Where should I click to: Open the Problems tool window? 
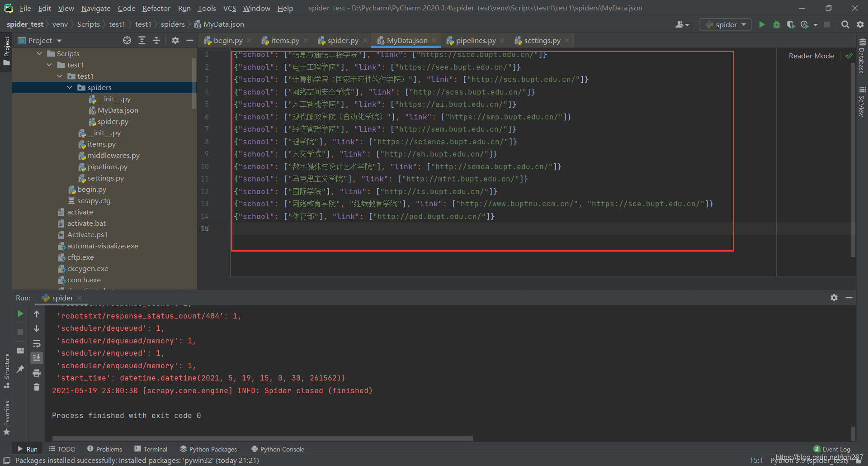(x=104, y=449)
